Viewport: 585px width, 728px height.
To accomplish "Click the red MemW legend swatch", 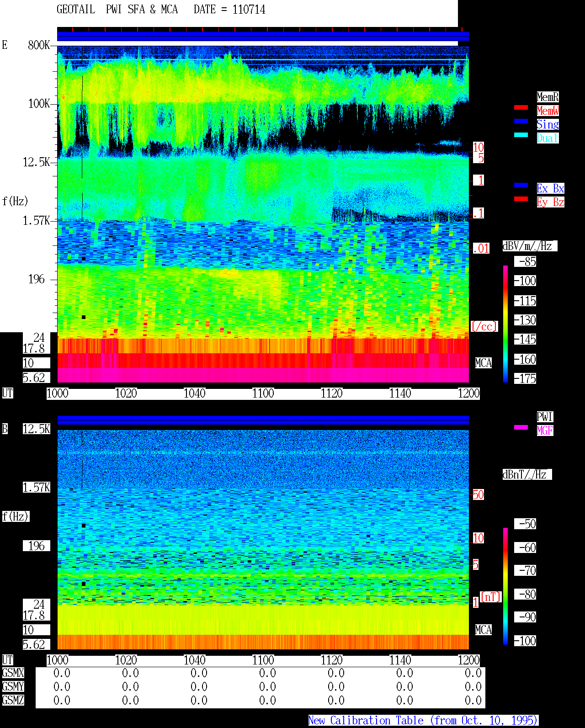I will point(521,107).
